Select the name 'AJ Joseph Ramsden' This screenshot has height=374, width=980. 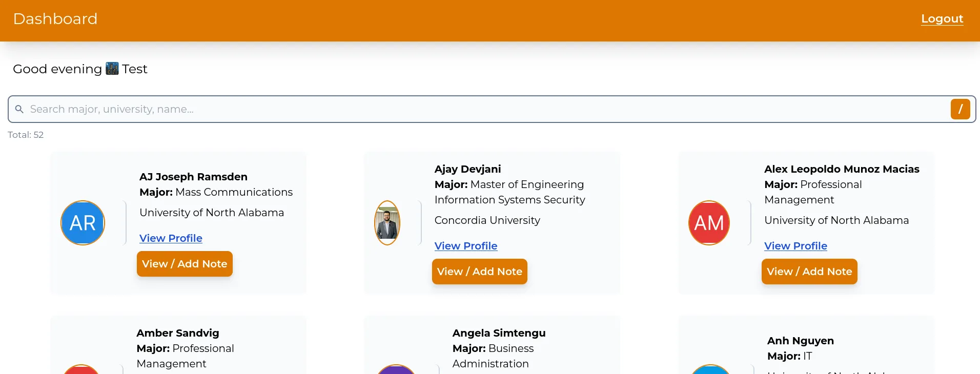[x=193, y=177]
